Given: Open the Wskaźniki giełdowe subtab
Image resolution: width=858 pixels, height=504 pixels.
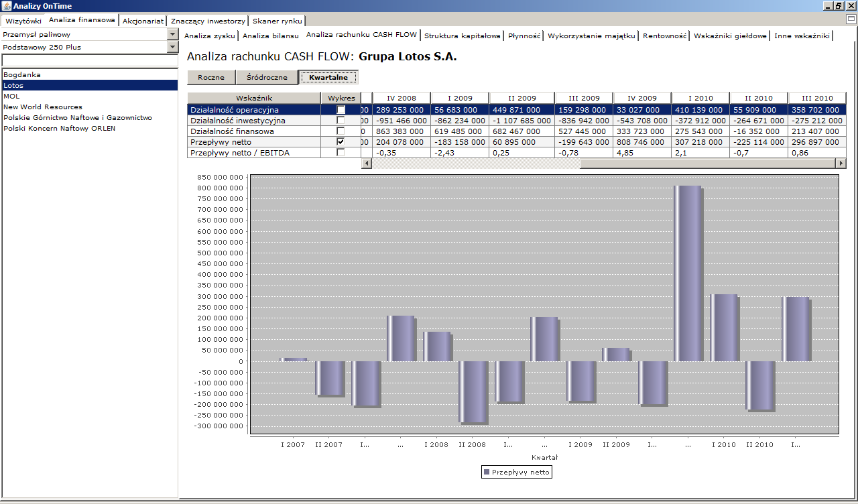Looking at the screenshot, I should click(x=730, y=36).
